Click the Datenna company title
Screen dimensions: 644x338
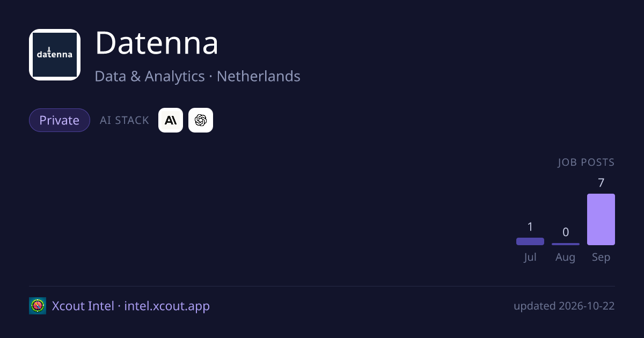click(157, 43)
